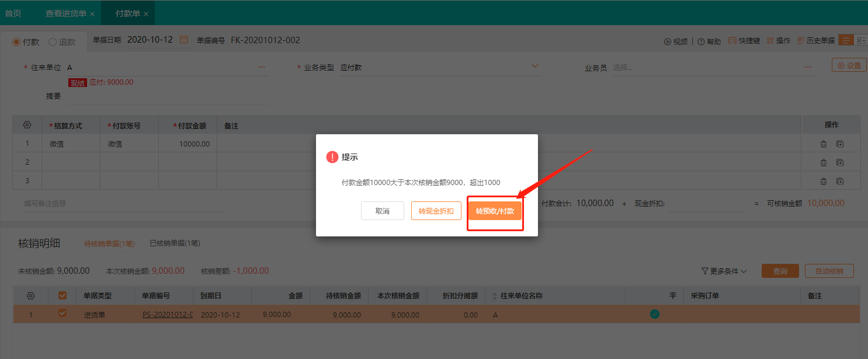Switch to the 查看进货单 tab

(x=66, y=13)
